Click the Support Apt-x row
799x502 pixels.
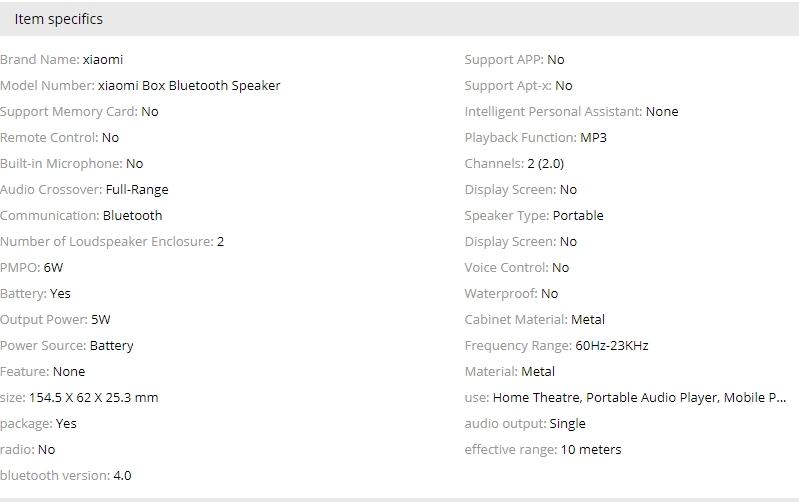pos(518,86)
